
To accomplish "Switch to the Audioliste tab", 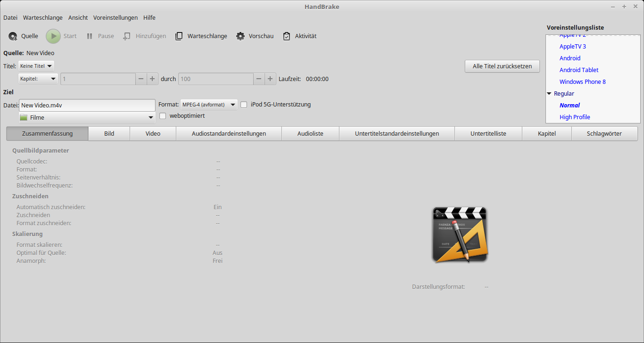I will point(310,133).
